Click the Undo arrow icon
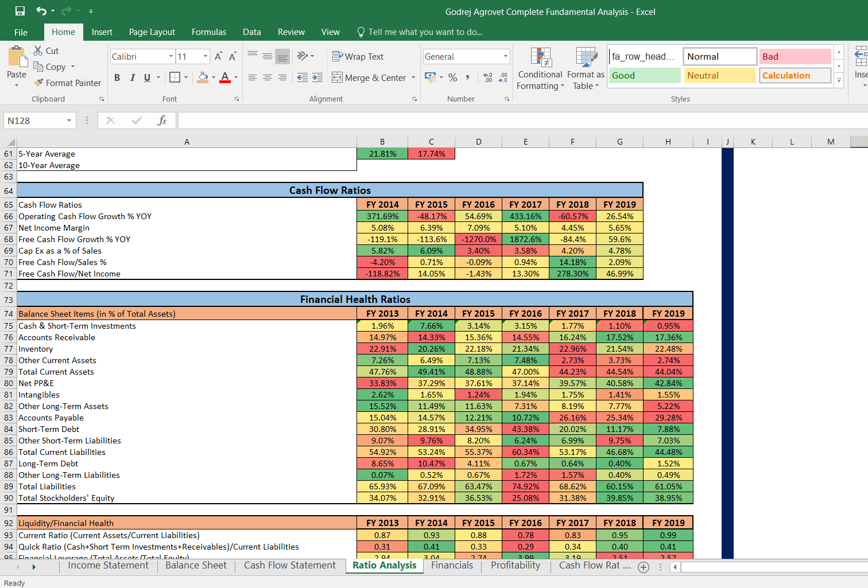The image size is (868, 588). pyautogui.click(x=41, y=11)
